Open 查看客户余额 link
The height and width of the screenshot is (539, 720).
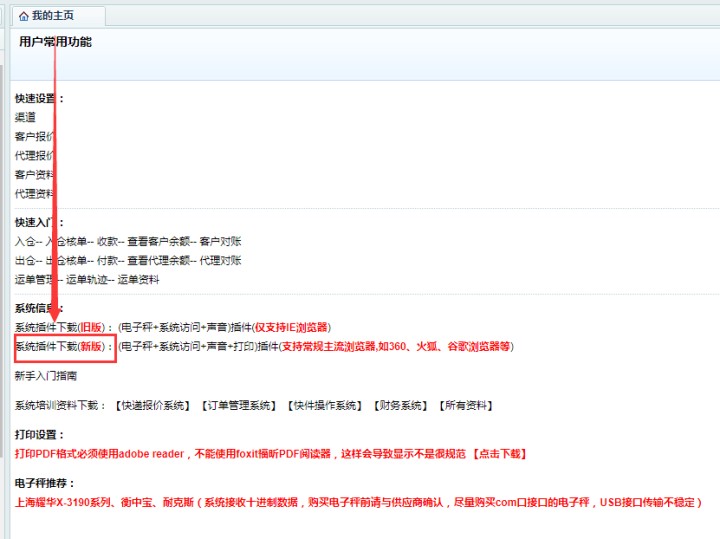pyautogui.click(x=158, y=241)
